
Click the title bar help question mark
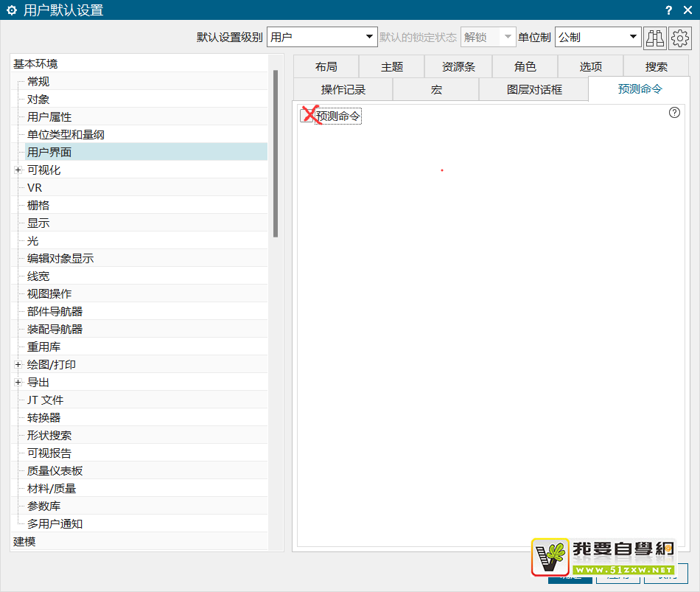[x=668, y=10]
